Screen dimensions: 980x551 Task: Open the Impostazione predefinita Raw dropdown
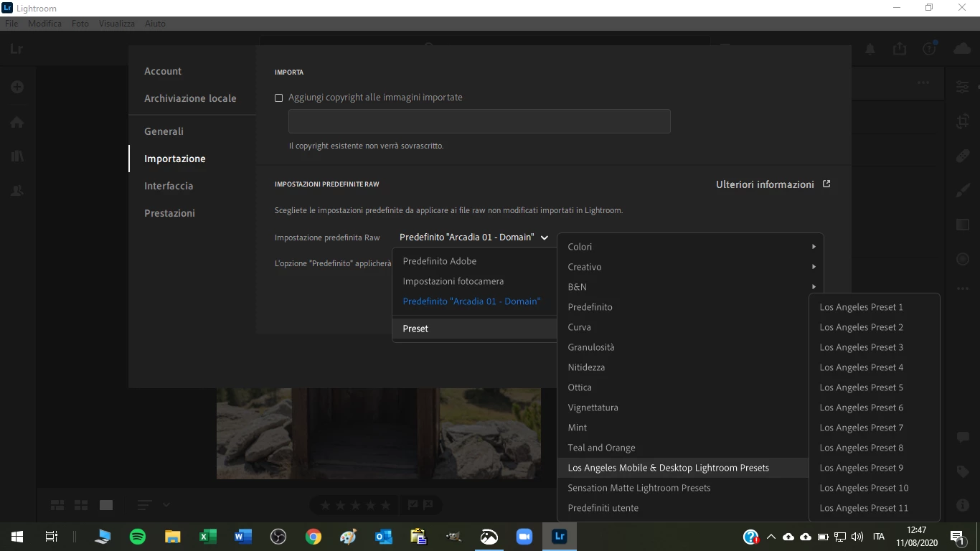tap(473, 237)
